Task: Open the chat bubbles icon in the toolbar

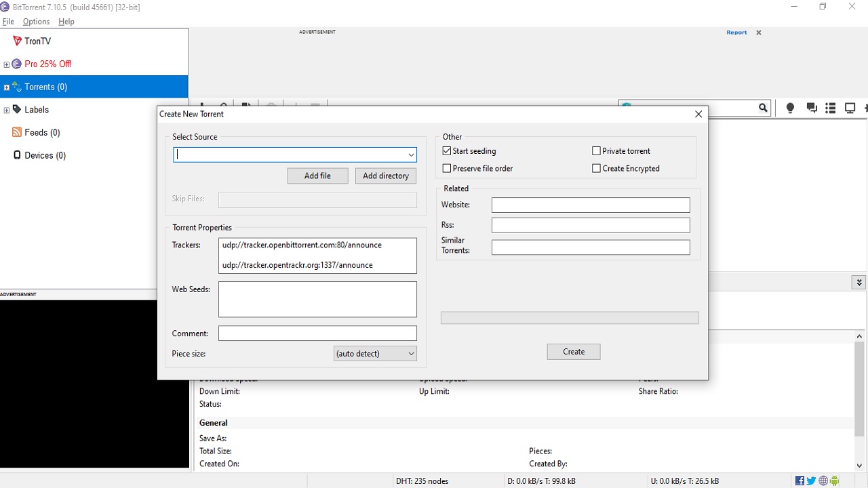Action: point(811,108)
